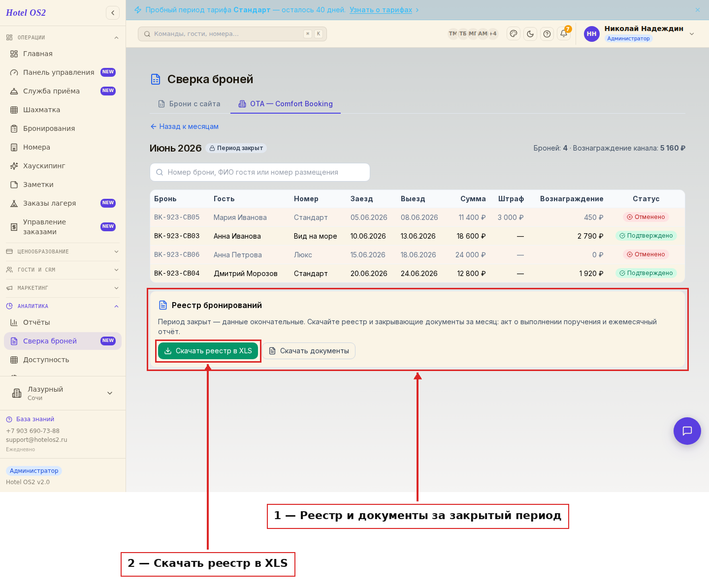Click the 24 000 ₽ sum for Анна Петрова
709x588 pixels.
point(471,255)
